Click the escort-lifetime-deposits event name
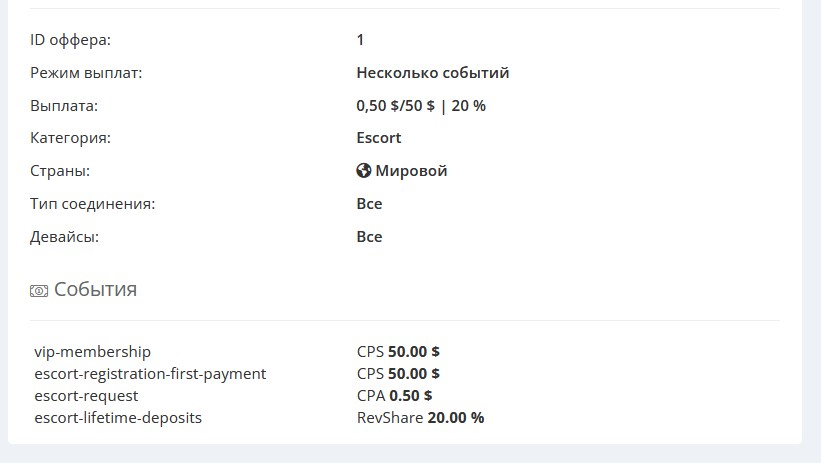This screenshot has height=463, width=821. click(118, 418)
